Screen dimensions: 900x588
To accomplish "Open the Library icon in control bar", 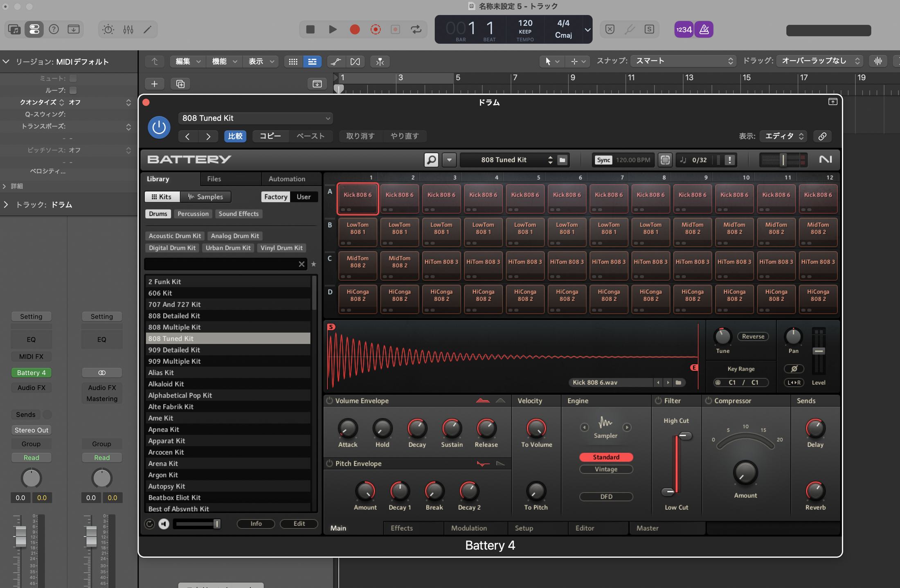I will coord(14,29).
